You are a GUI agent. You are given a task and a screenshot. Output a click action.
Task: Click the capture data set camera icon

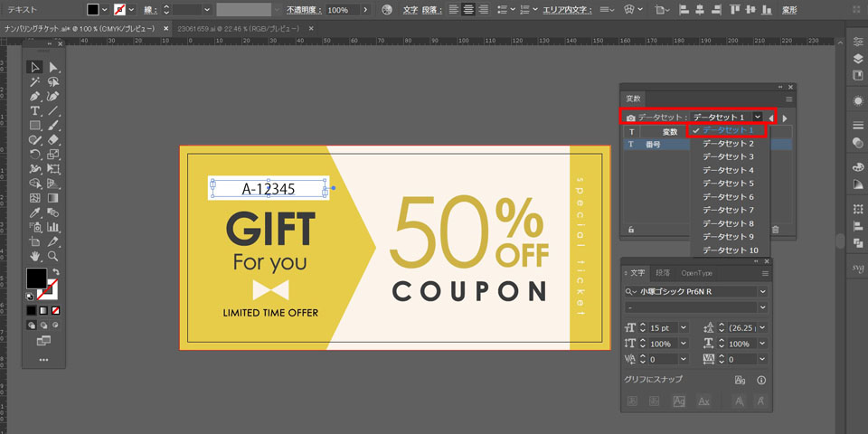(630, 118)
